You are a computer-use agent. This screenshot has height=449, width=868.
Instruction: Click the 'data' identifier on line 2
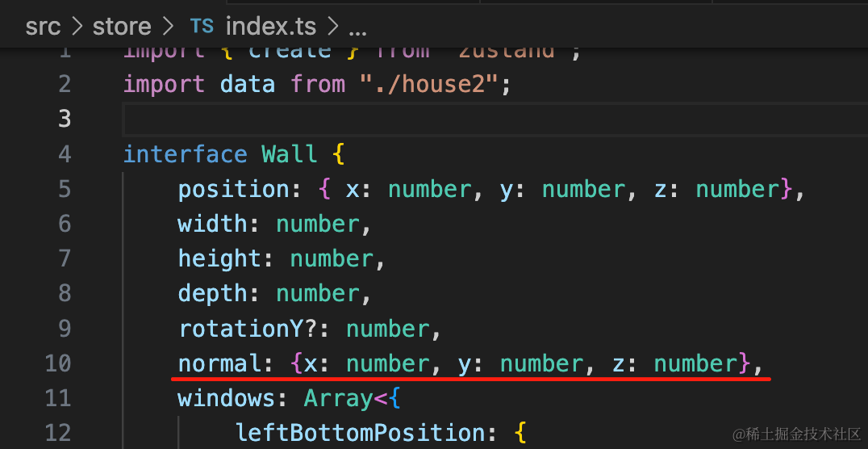(248, 84)
